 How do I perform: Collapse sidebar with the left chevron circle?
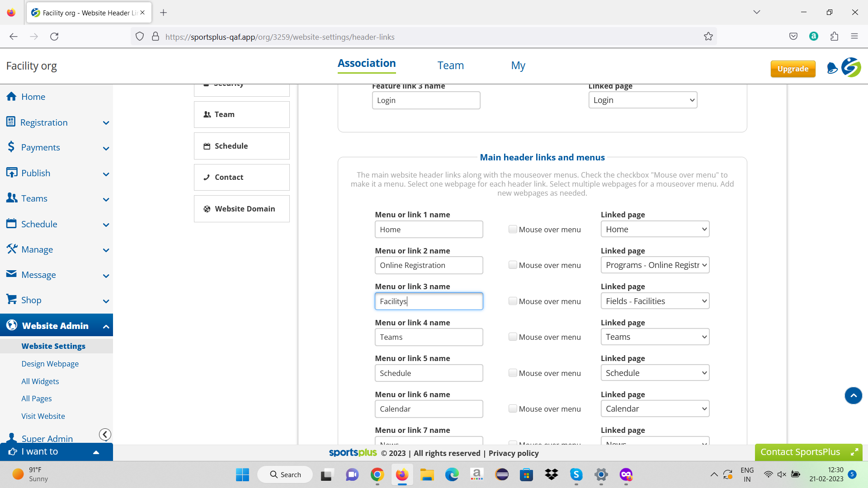click(105, 435)
